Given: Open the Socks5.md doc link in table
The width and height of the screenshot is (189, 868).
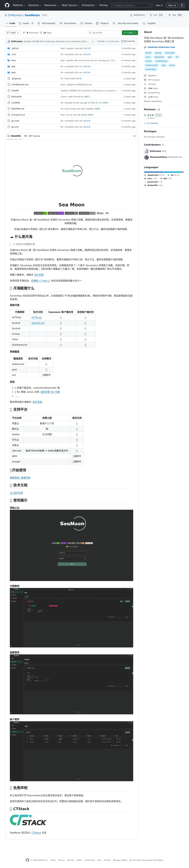Looking at the screenshot, I should pyautogui.click(x=38, y=323).
